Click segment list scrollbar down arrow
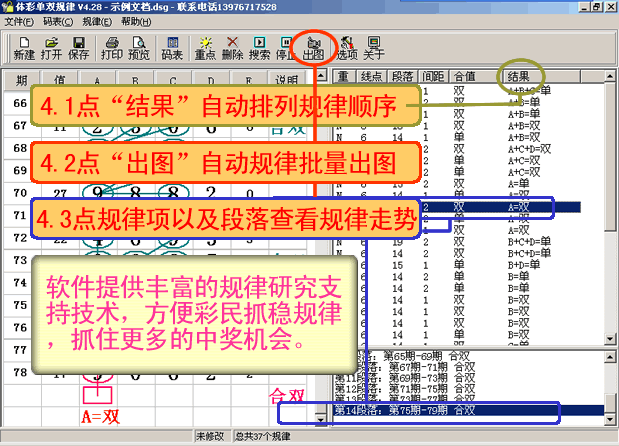The width and height of the screenshot is (619, 446). coord(610,420)
